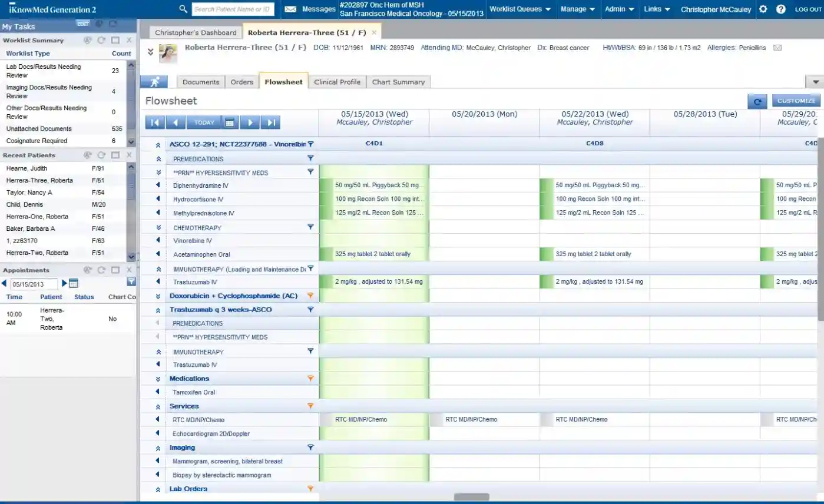Screen dimensions: 824x504
Task: Refresh the Flowsheet using the circular arrow icon
Action: (x=757, y=101)
